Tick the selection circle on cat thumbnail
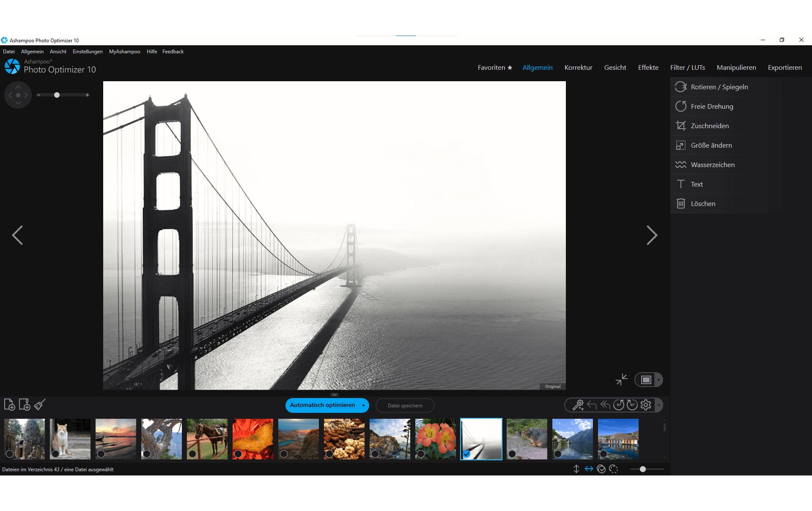This screenshot has width=812, height=511. [x=55, y=454]
